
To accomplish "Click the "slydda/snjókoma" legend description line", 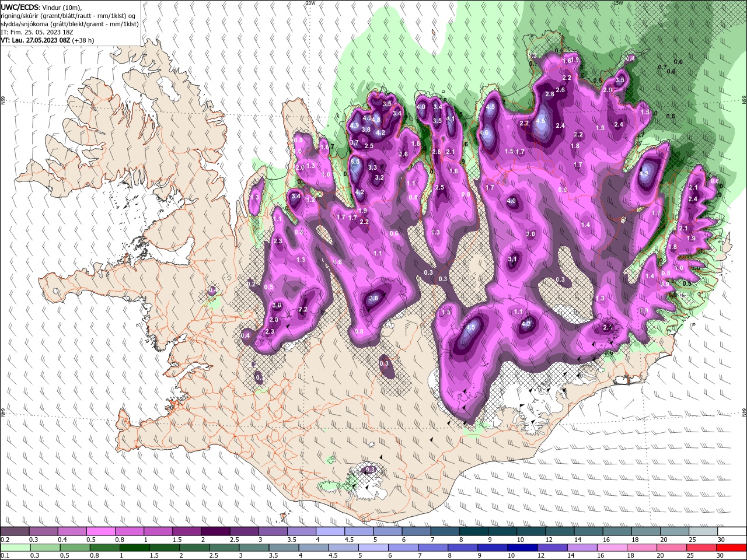I will click(69, 24).
